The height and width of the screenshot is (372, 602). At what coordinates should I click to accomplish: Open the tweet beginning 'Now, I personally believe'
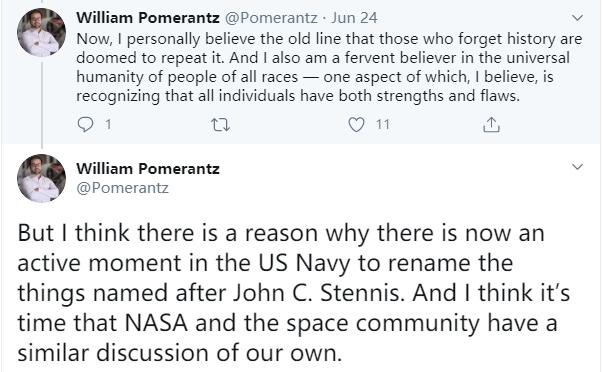[x=329, y=67]
